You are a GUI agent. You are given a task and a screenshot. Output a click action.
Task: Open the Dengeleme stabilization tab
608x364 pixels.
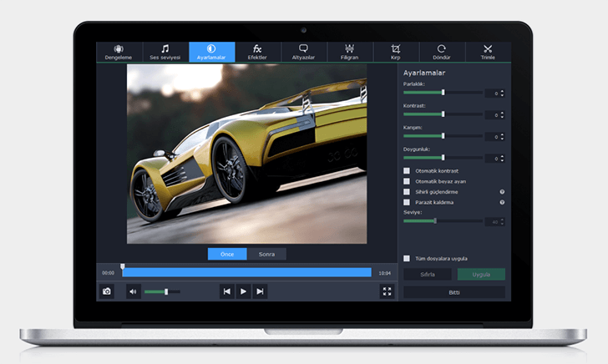[119, 52]
